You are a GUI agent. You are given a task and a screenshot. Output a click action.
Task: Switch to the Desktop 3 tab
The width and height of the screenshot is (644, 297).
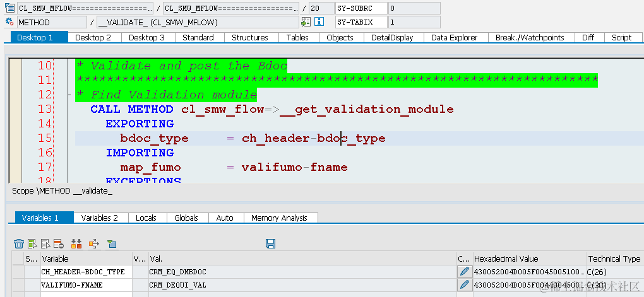[x=146, y=37]
